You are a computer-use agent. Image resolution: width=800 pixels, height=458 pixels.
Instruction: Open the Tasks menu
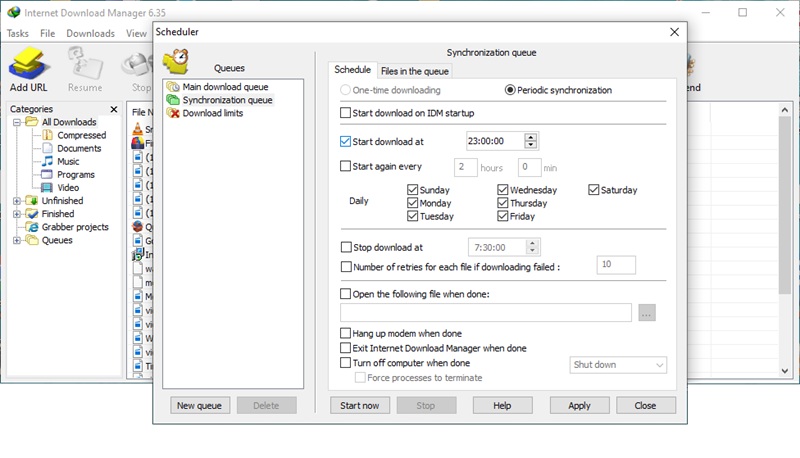(x=18, y=33)
